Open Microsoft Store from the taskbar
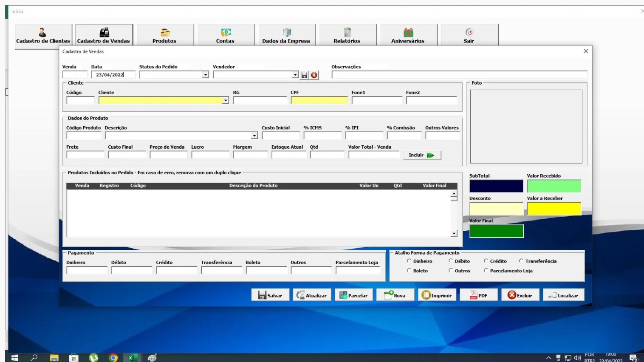Screen dimensions: 644x362 click(74, 358)
